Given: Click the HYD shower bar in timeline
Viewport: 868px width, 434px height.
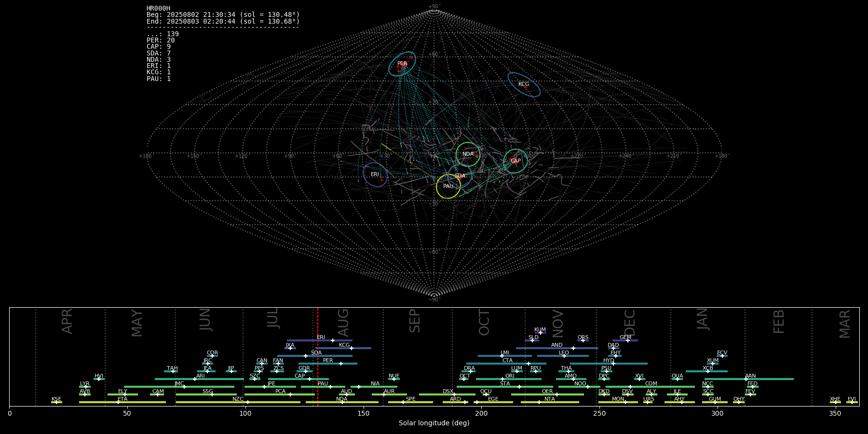Looking at the screenshot, I should [609, 364].
